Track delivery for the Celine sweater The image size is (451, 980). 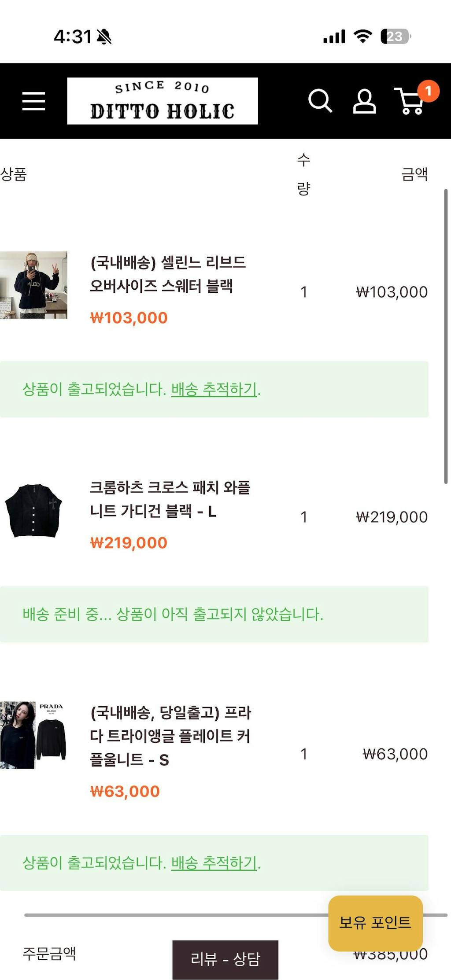[214, 389]
